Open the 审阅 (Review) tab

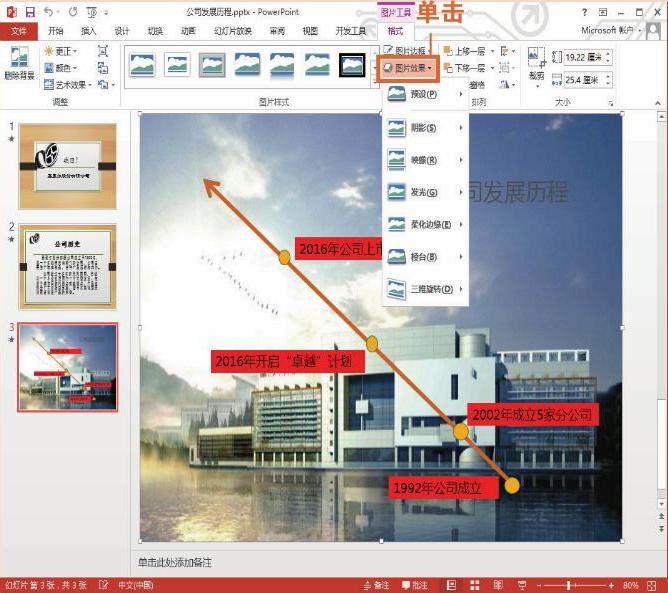(277, 31)
